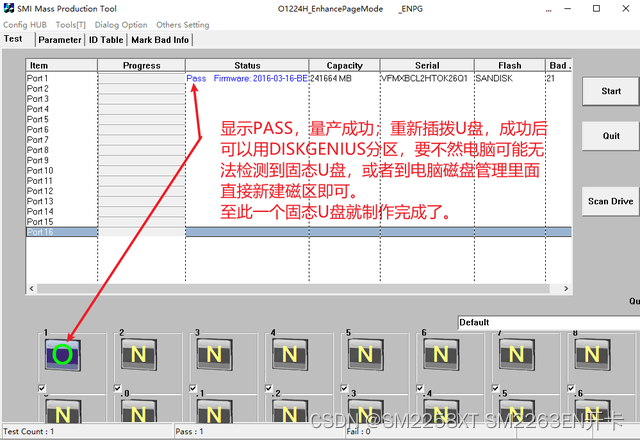Open the Default combo box

pos(549,322)
